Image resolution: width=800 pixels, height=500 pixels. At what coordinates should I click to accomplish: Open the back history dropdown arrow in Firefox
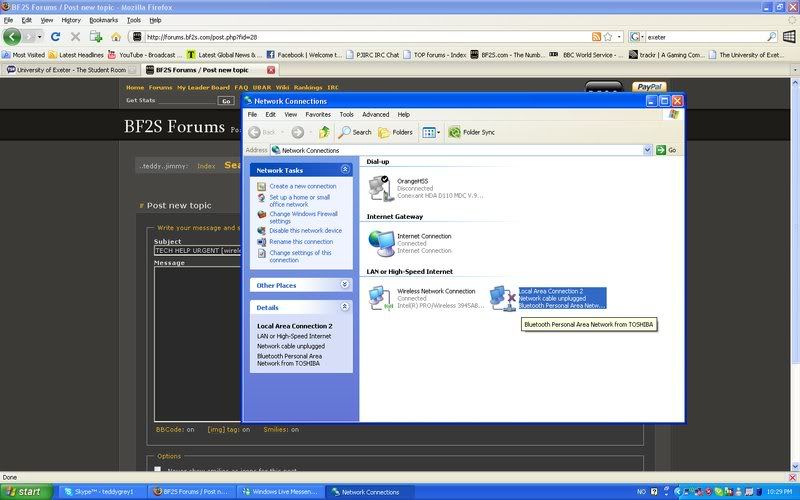click(x=39, y=37)
